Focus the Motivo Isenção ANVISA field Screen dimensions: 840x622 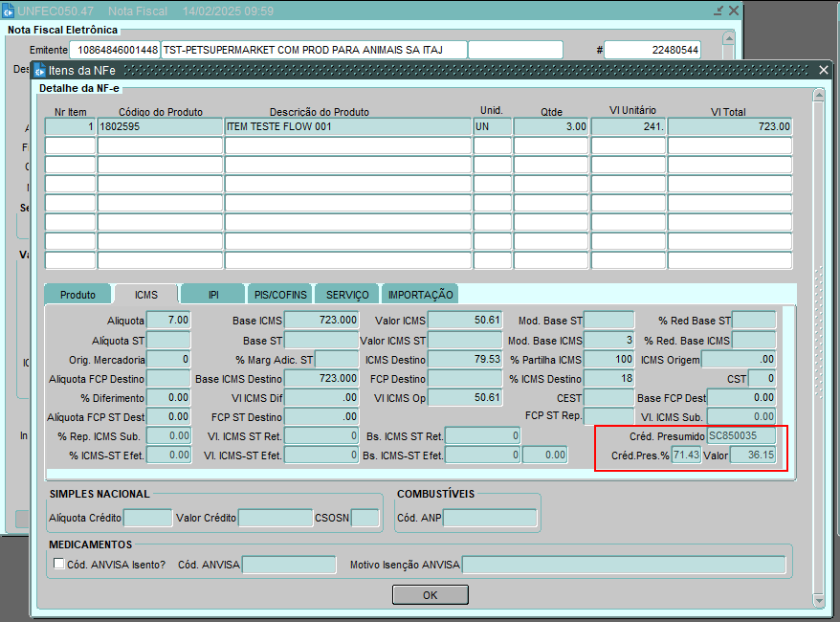pos(623,565)
